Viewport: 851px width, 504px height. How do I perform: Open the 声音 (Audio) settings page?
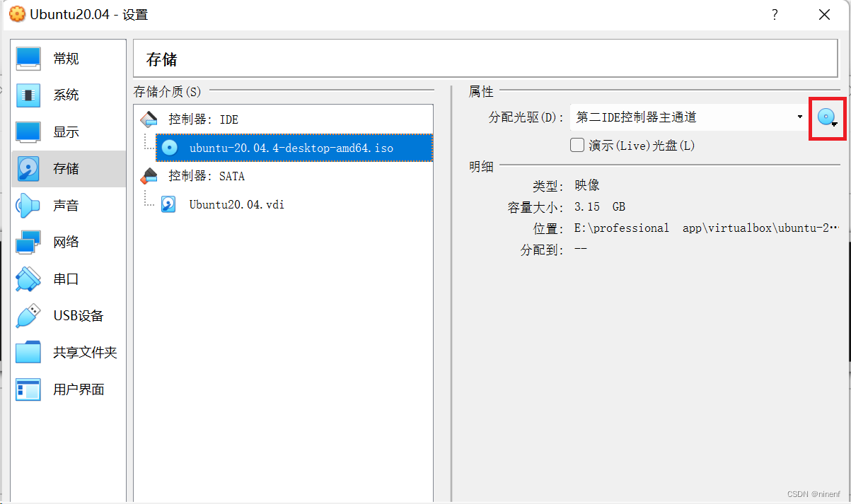[67, 205]
